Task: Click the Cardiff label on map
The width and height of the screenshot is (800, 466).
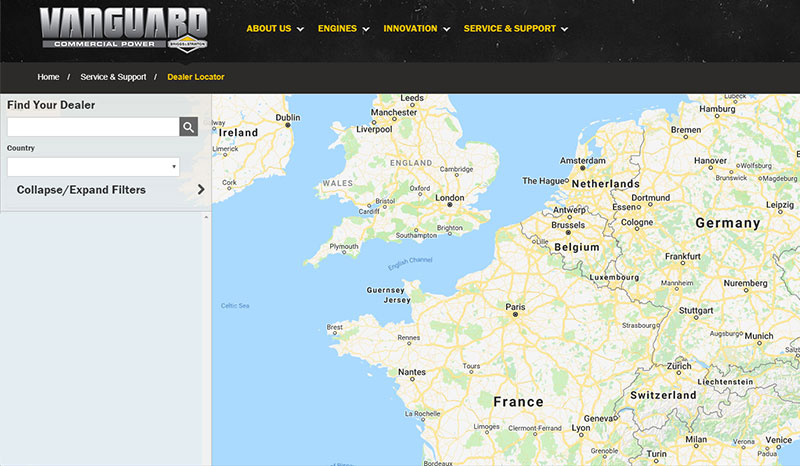Action: click(x=368, y=211)
